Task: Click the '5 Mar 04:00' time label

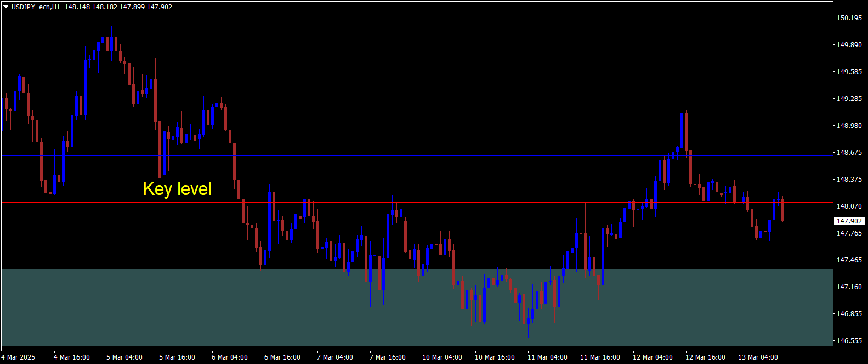Action: click(x=124, y=357)
